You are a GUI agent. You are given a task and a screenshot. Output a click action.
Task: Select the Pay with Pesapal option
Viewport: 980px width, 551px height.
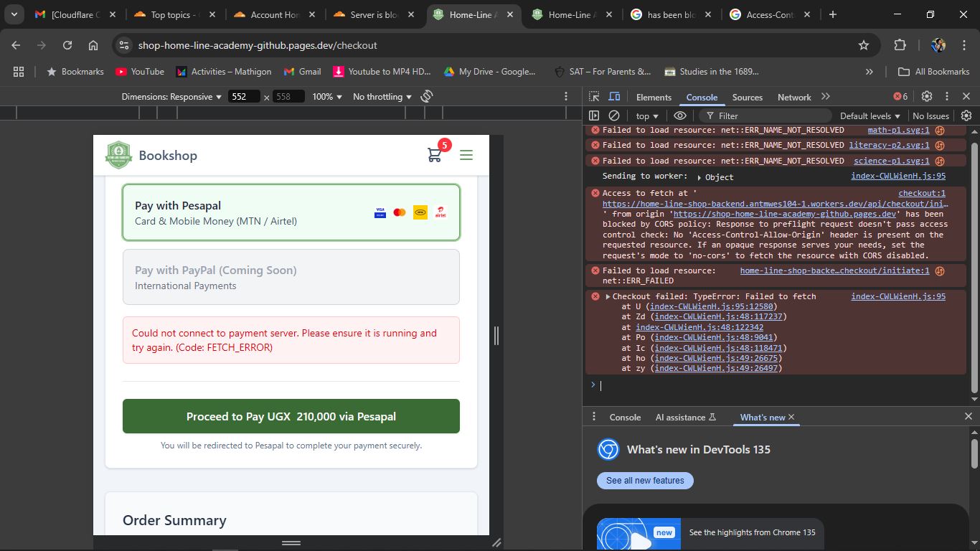point(291,212)
